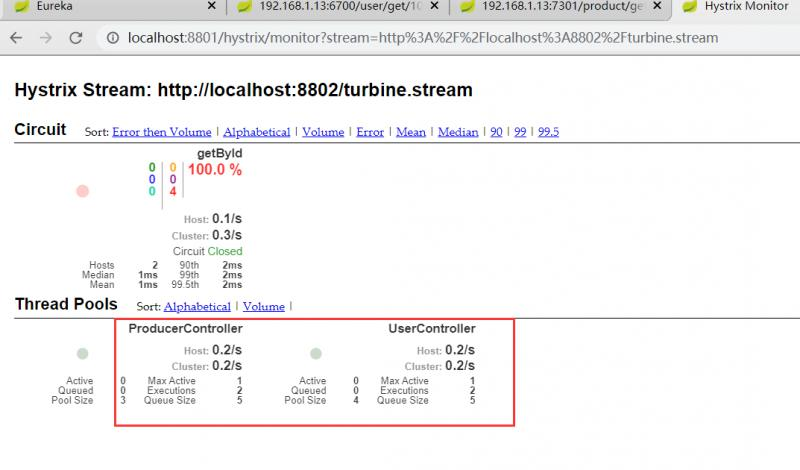The width and height of the screenshot is (800, 470).
Task: Click the getById Cluster rate 0.3/s
Action: point(227,235)
